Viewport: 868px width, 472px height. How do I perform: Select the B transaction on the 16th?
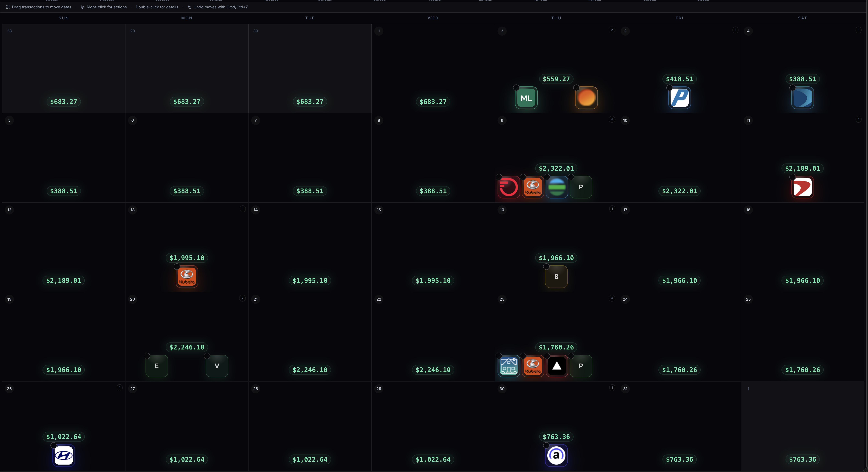click(x=556, y=277)
